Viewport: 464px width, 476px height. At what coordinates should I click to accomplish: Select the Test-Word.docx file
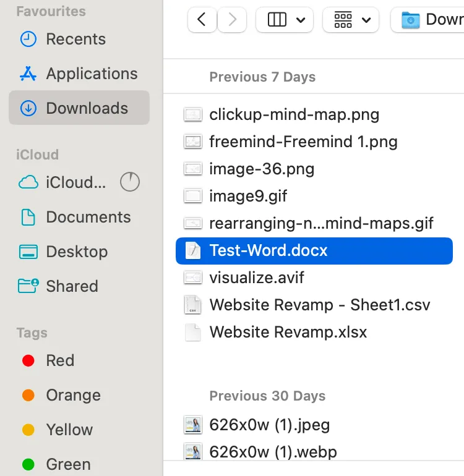click(x=269, y=250)
